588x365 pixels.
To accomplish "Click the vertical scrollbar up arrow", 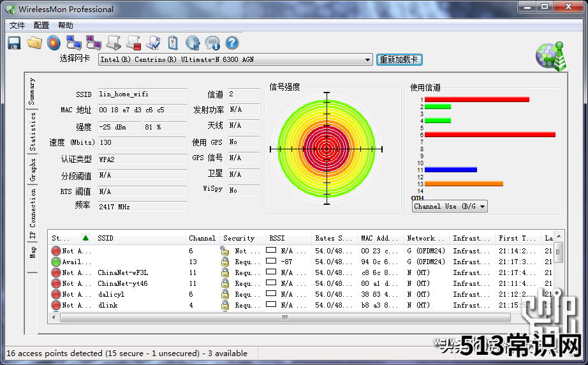I will click(559, 236).
